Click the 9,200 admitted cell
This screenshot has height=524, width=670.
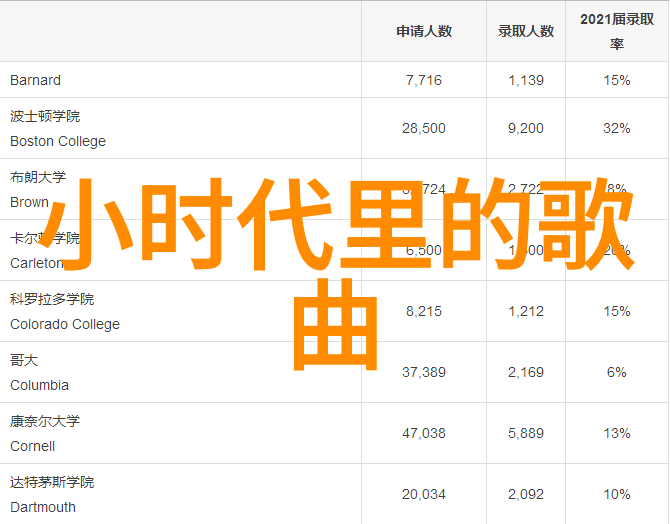point(526,128)
